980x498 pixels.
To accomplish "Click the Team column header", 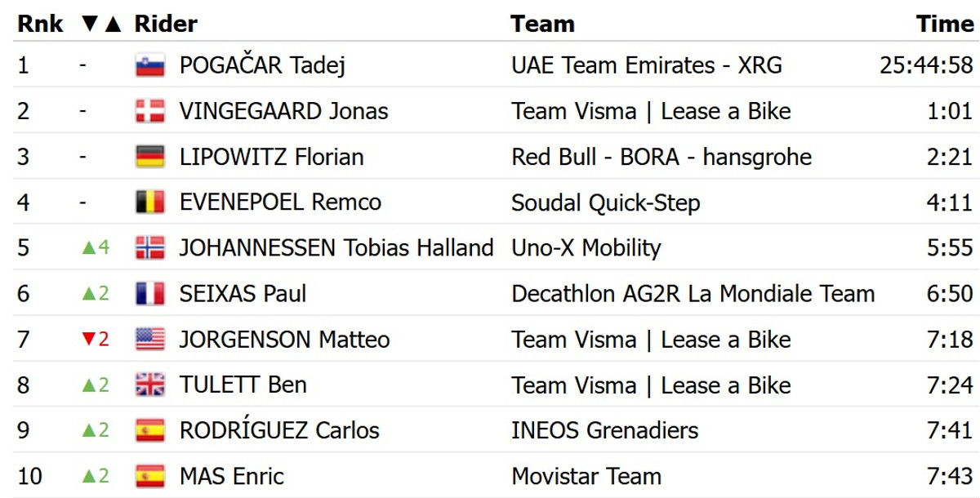I will [x=543, y=24].
